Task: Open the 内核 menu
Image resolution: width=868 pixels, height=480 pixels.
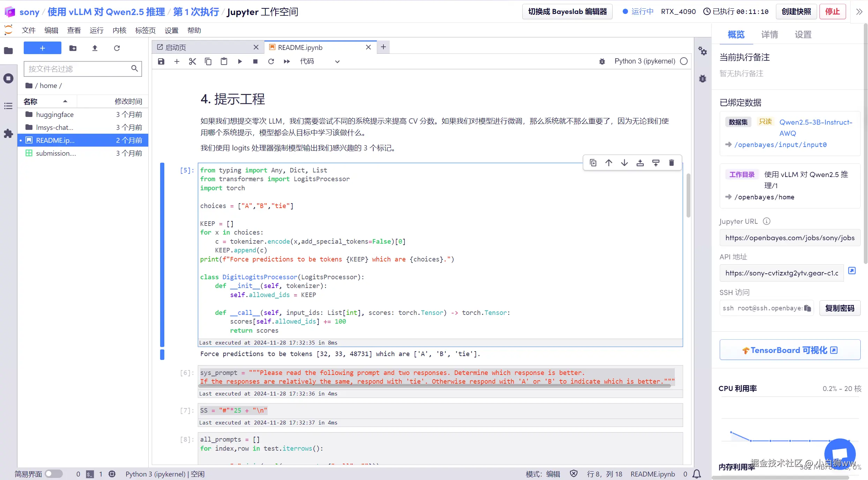Action: point(119,30)
